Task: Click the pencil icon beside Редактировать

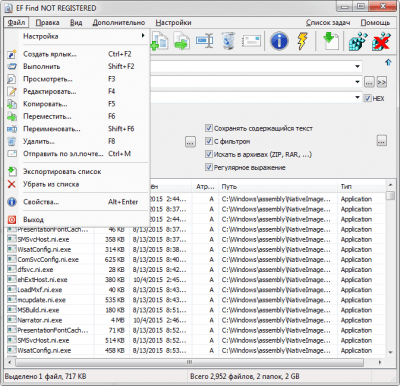Action: coord(12,91)
